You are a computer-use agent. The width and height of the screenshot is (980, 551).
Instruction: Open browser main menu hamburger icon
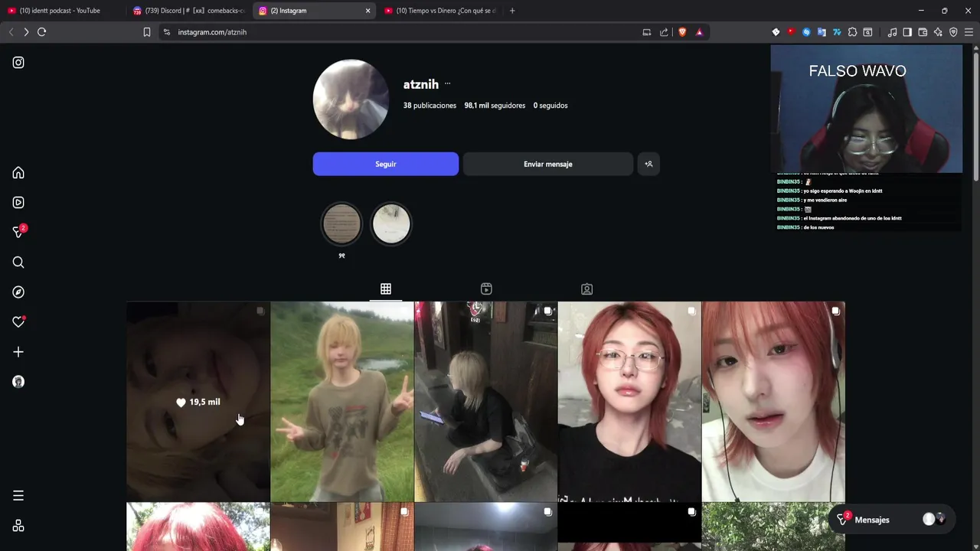[x=969, y=32]
